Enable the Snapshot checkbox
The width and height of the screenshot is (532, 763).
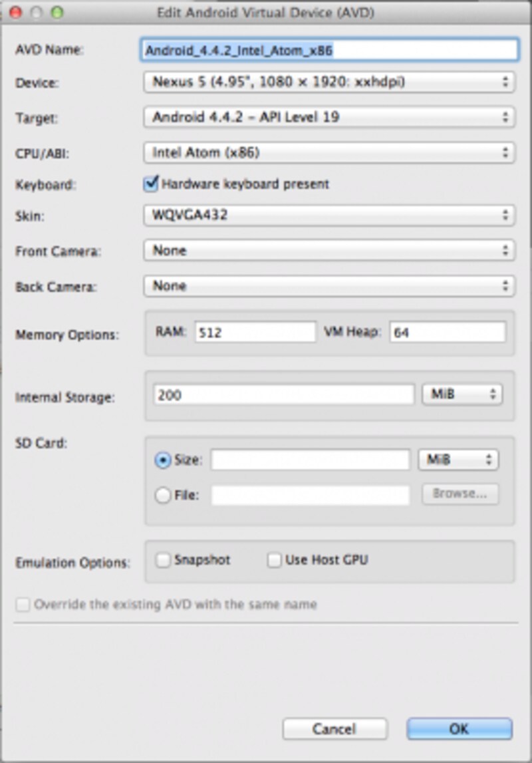(x=162, y=560)
